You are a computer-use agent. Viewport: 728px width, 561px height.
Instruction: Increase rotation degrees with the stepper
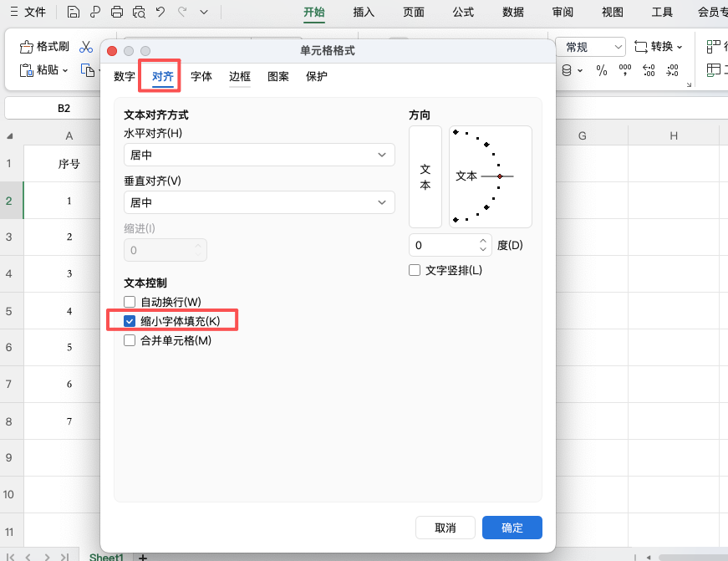point(481,240)
